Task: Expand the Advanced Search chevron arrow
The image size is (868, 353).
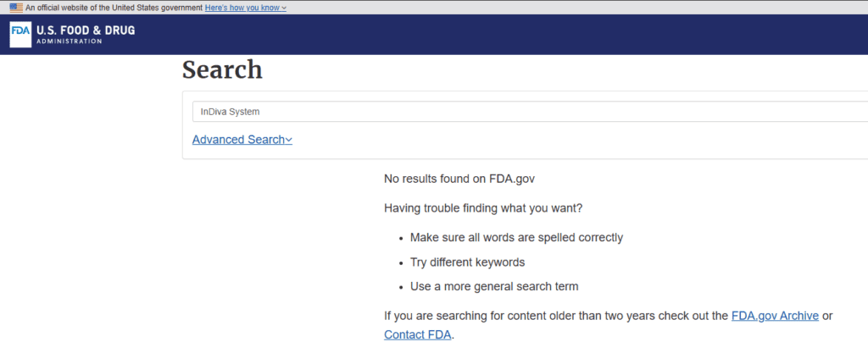Action: click(x=288, y=141)
